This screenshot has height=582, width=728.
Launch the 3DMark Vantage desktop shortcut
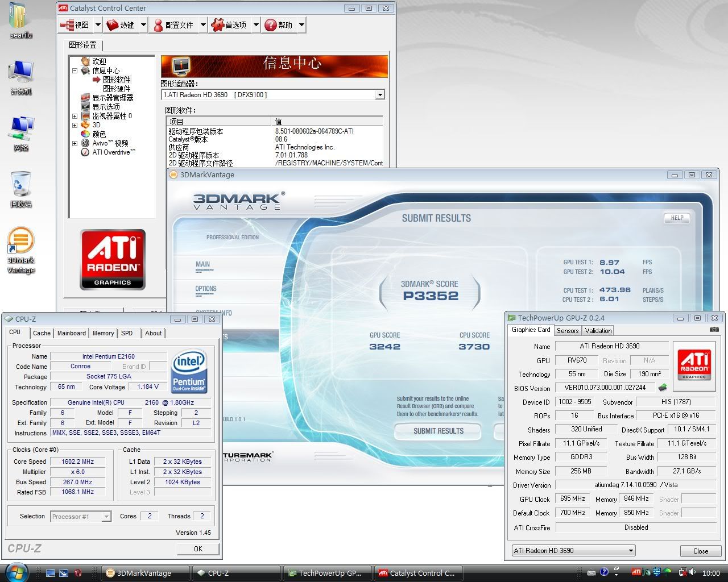point(21,250)
